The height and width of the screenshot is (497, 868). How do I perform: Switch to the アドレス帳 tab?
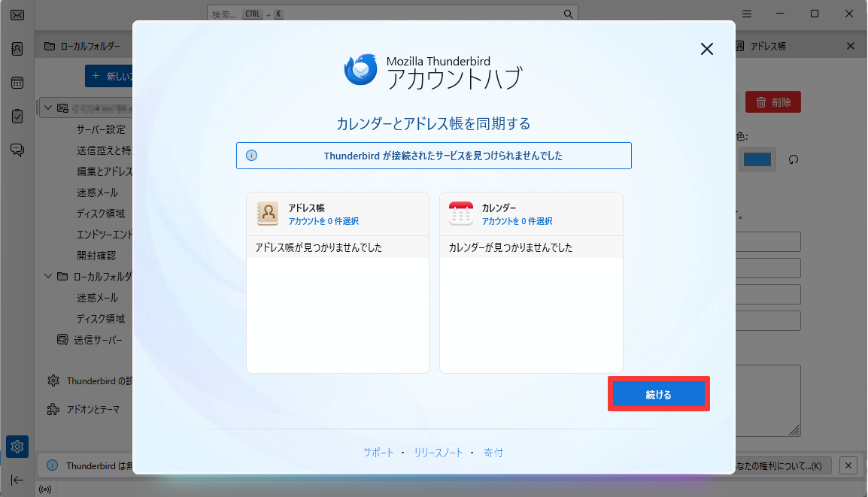tap(767, 45)
